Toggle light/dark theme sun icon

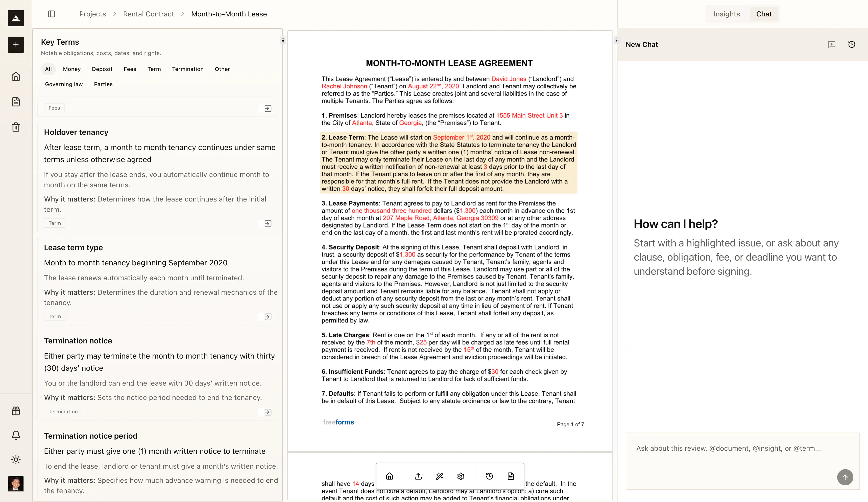point(16,459)
